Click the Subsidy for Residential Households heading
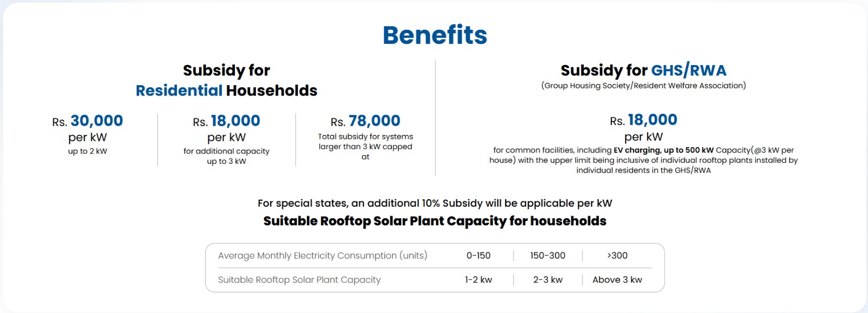The height and width of the screenshot is (313, 868). pos(226,80)
